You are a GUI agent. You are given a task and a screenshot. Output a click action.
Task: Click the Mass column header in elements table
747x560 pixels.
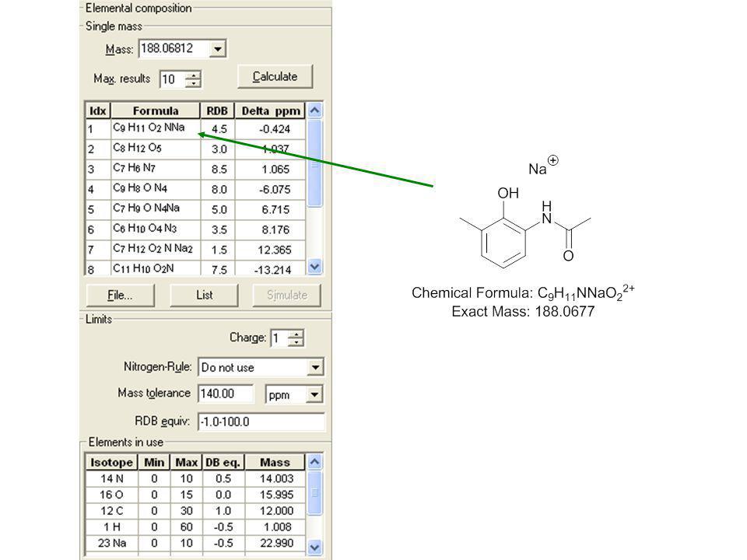[x=275, y=462]
